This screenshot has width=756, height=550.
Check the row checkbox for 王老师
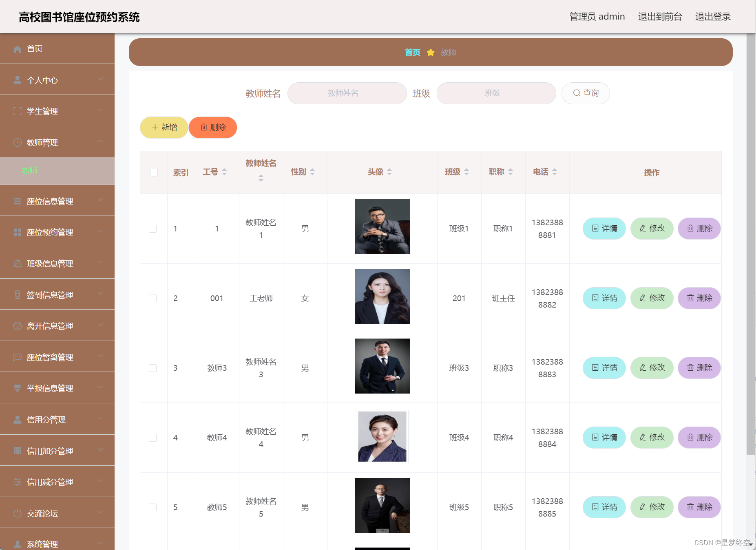click(153, 298)
